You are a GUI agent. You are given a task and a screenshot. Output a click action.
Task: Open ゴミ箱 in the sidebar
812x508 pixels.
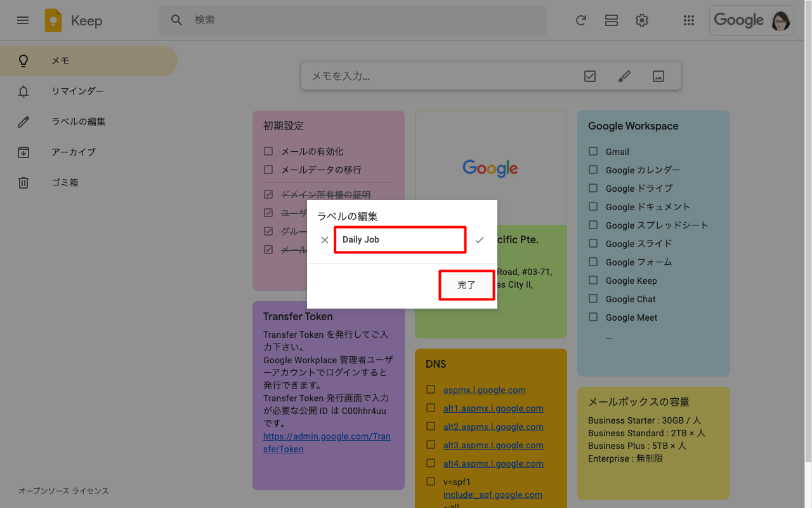click(89, 183)
